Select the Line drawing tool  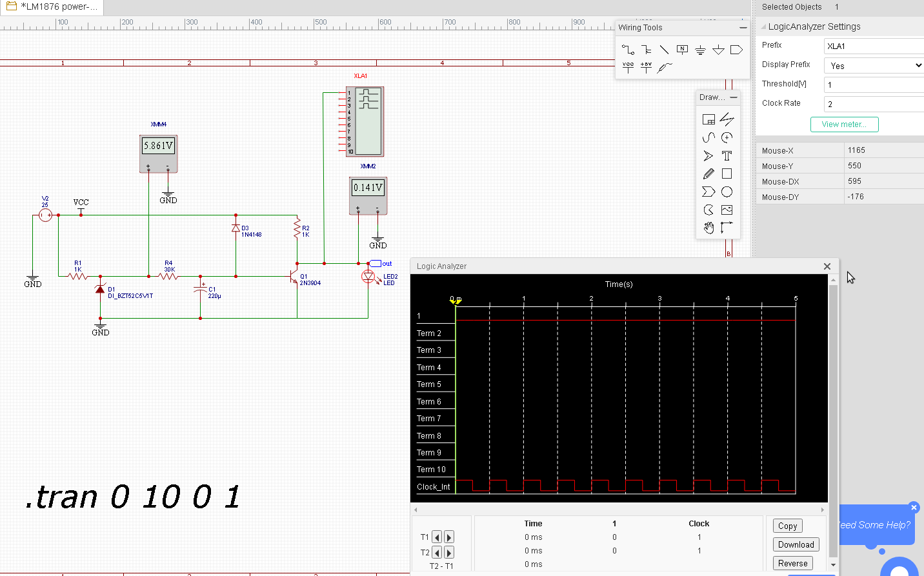tap(727, 119)
